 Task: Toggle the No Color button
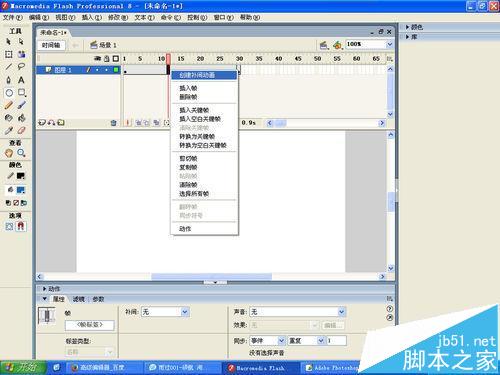click(x=16, y=203)
